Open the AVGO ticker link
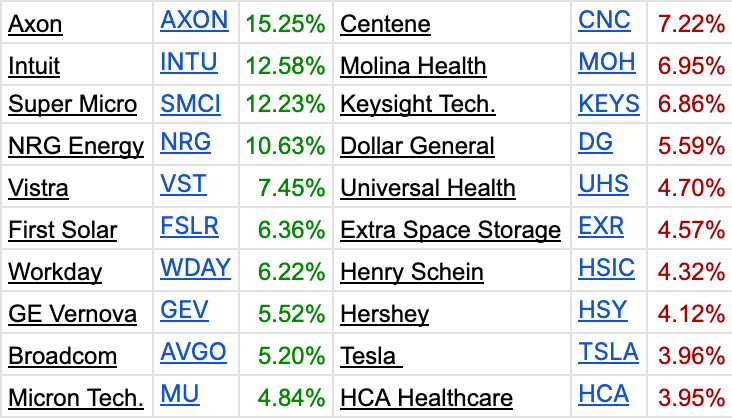Image resolution: width=732 pixels, height=418 pixels. click(193, 352)
